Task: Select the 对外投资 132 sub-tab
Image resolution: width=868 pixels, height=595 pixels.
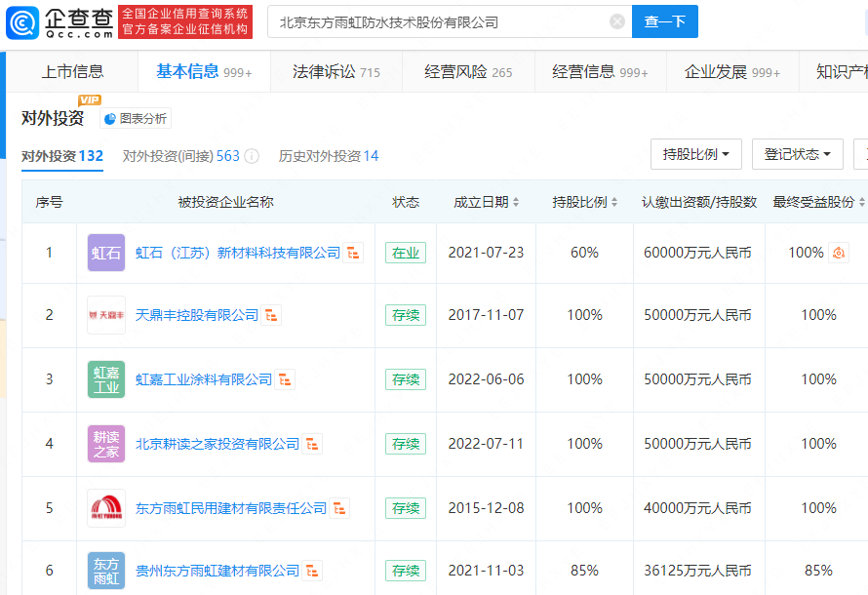Action: click(62, 156)
